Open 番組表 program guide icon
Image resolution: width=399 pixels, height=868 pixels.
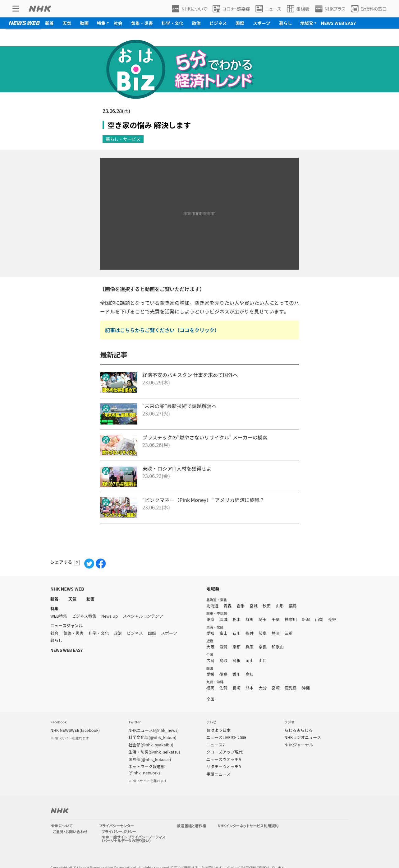[x=298, y=9]
